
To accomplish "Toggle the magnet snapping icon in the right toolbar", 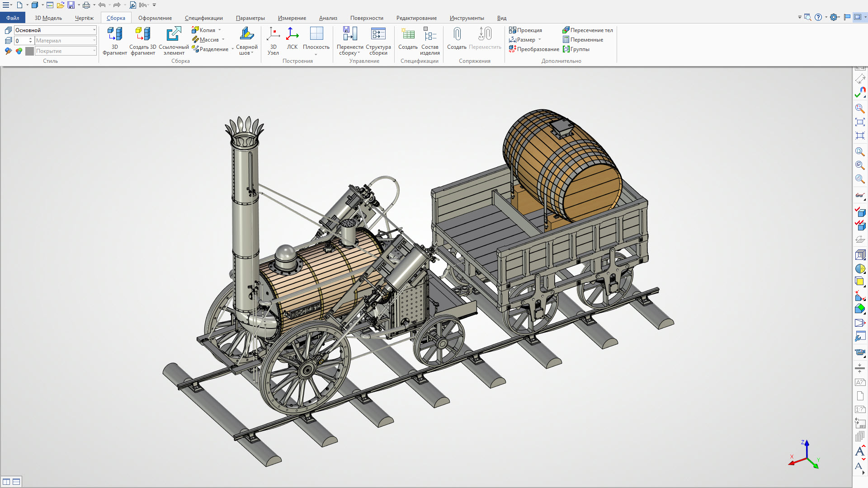I will pyautogui.click(x=860, y=93).
